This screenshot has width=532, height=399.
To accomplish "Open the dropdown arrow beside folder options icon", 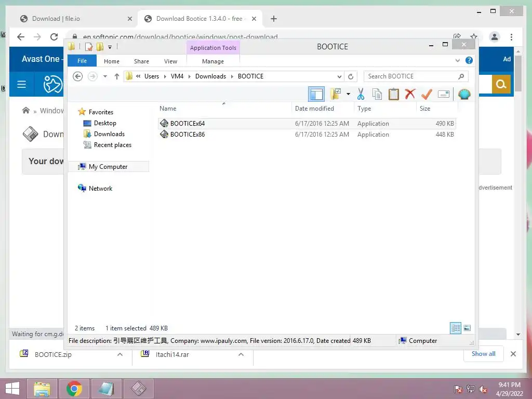I will (348, 94).
